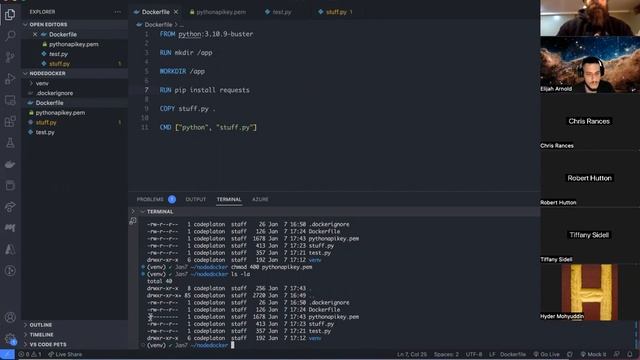Collapse the Terminal group header
The width and height of the screenshot is (640, 360).
160,211
